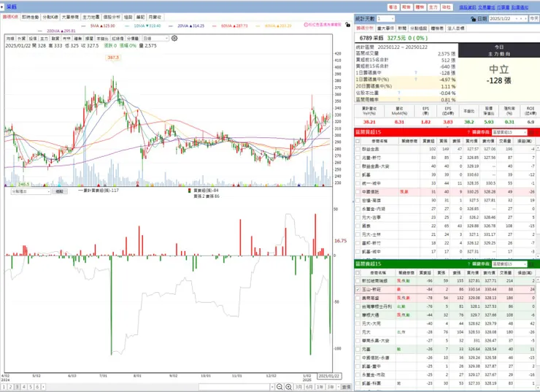Image resolution: width=540 pixels, height=392 pixels.
Task: Click help mark in the green header
Action: click(468, 264)
